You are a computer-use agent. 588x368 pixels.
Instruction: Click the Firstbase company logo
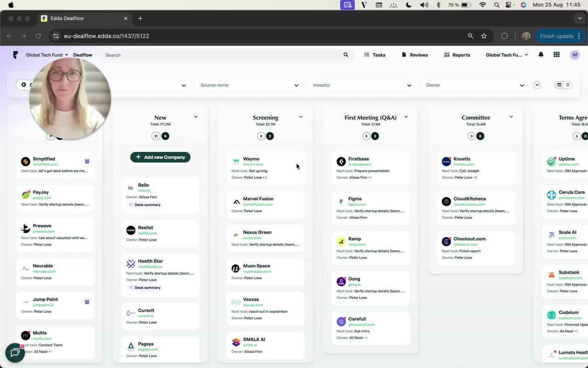341,161
